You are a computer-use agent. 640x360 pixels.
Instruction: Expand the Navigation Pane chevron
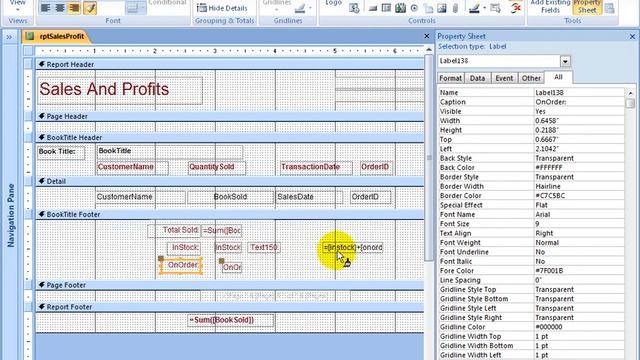[x=9, y=37]
